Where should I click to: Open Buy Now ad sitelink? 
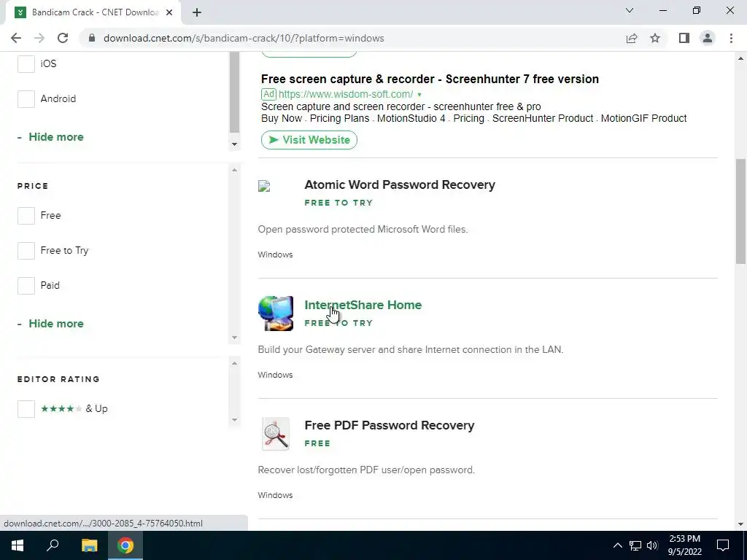[x=282, y=118]
